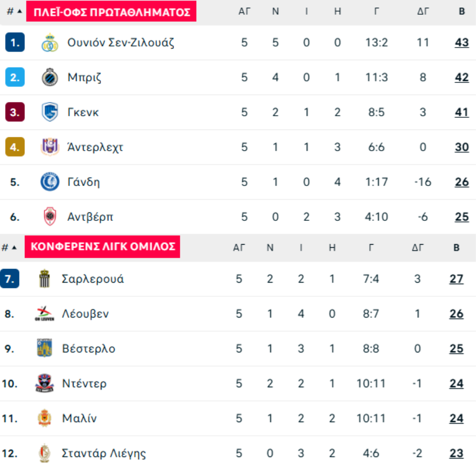476x465 pixels.
Task: Click the Ουνιόν Σεν-Ζιλουάζ club crest
Action: pyautogui.click(x=50, y=42)
